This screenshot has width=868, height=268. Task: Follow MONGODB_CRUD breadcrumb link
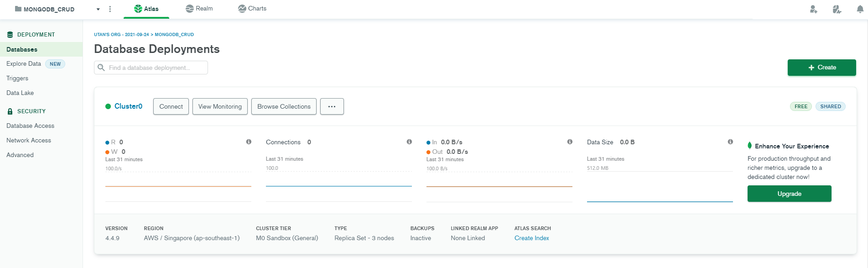[174, 35]
